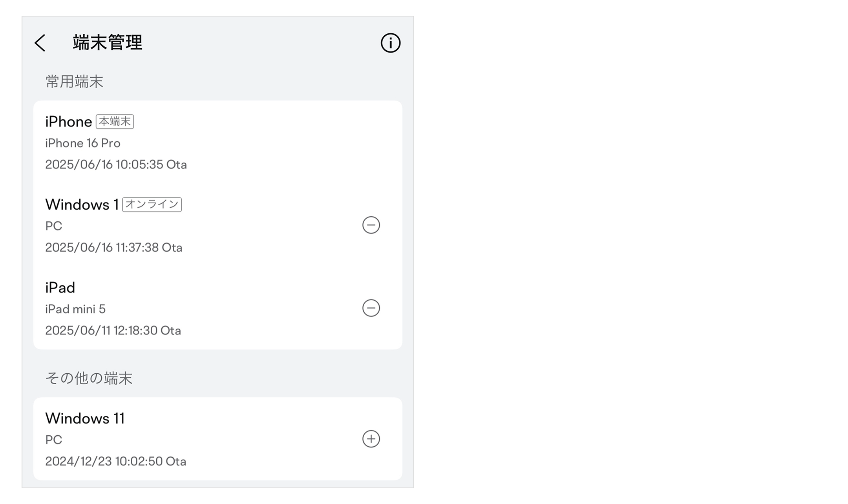Image resolution: width=848 pixels, height=504 pixels.
Task: Click the iPad mini 5 model text
Action: 75,309
